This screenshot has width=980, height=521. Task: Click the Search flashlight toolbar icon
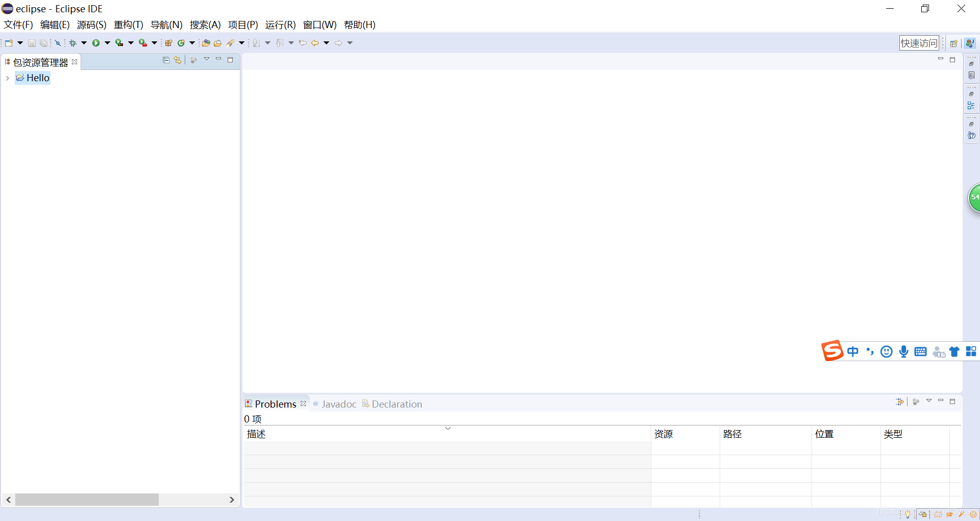(x=231, y=43)
